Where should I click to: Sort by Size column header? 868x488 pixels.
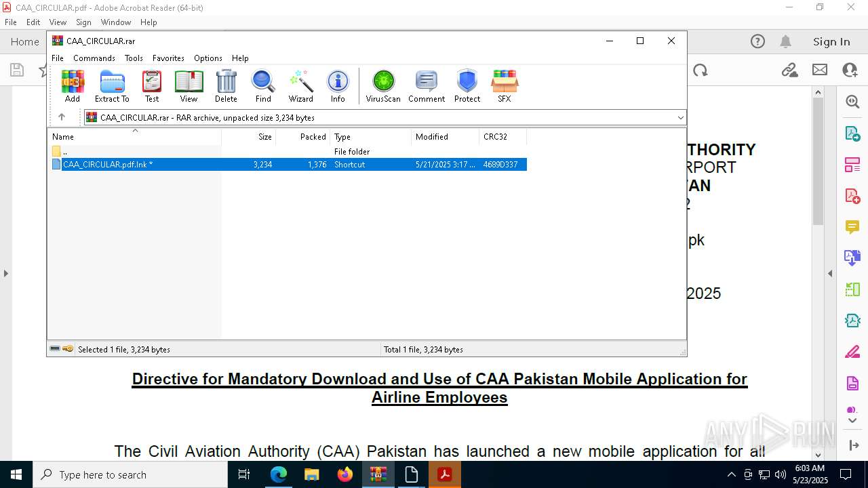coord(249,136)
